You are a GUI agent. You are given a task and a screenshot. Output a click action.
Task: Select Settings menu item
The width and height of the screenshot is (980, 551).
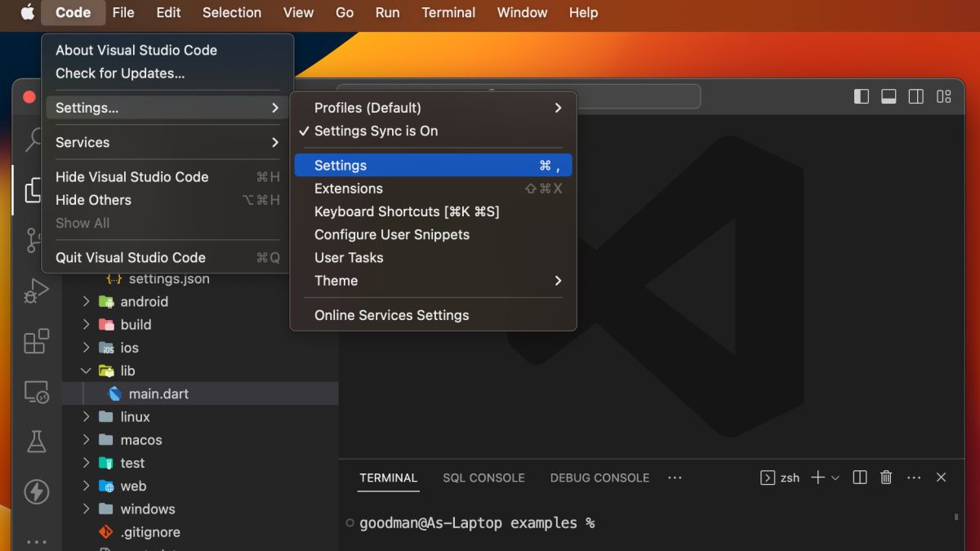click(433, 166)
